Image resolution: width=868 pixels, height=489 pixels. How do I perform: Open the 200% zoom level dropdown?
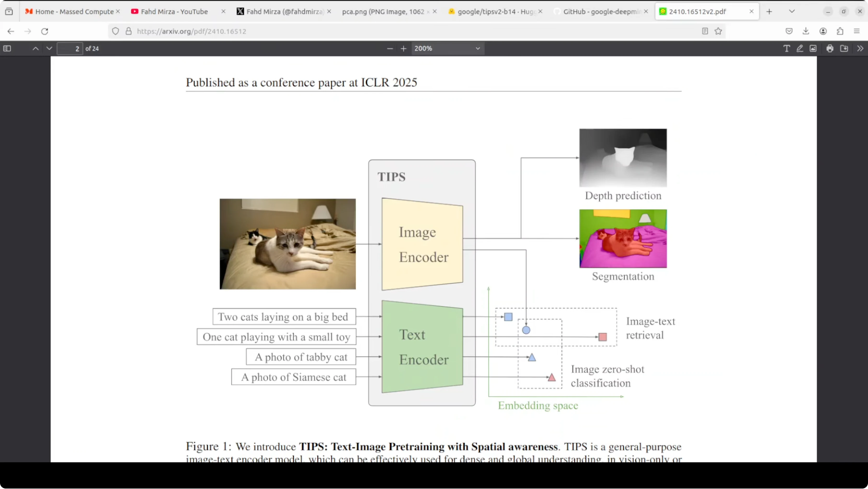(x=447, y=49)
